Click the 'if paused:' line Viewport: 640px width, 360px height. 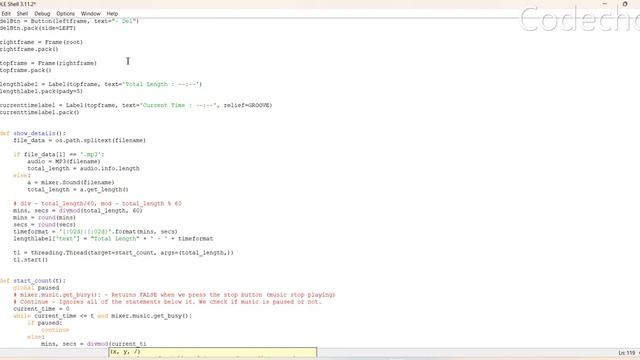click(x=44, y=323)
